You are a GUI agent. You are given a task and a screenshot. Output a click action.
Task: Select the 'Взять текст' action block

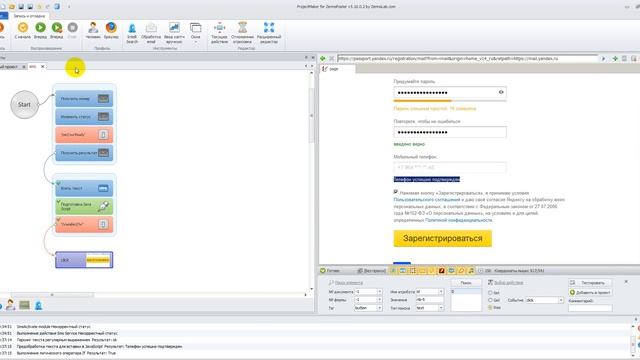click(84, 188)
